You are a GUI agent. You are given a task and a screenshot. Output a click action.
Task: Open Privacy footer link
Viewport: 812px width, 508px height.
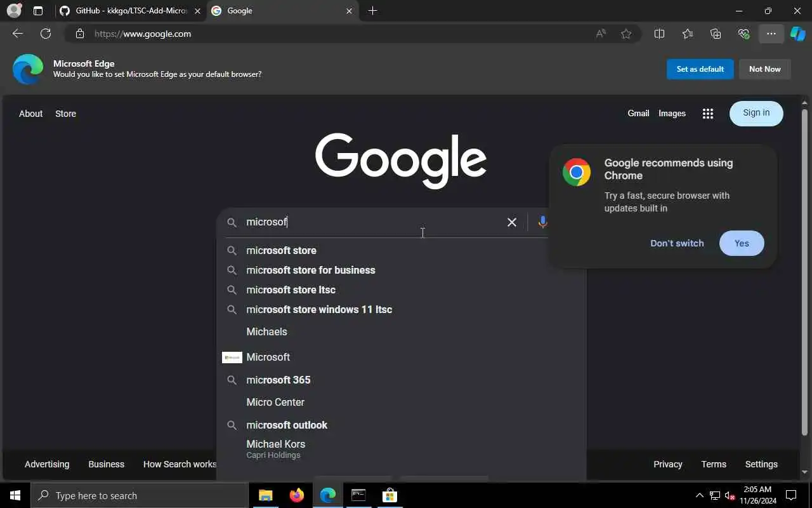(x=668, y=464)
